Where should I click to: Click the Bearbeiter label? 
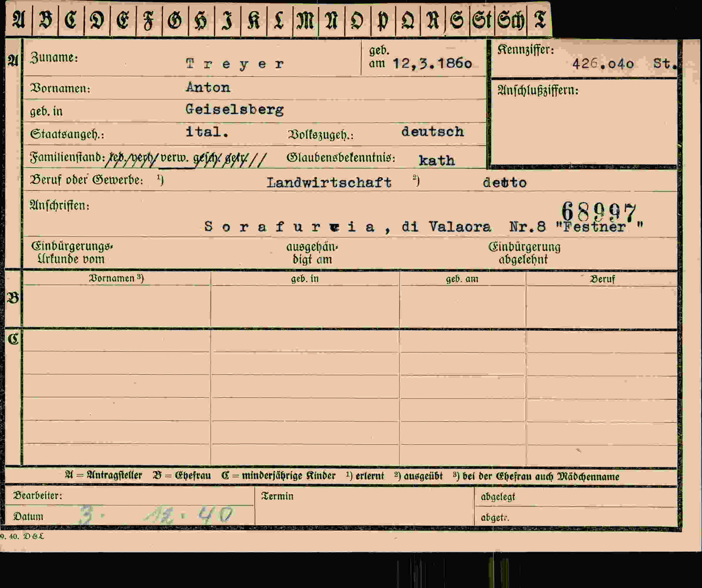point(38,495)
